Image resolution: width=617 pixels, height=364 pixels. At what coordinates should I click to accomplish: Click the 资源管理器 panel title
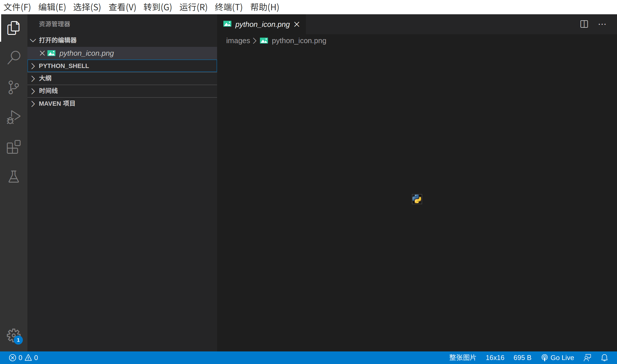55,24
